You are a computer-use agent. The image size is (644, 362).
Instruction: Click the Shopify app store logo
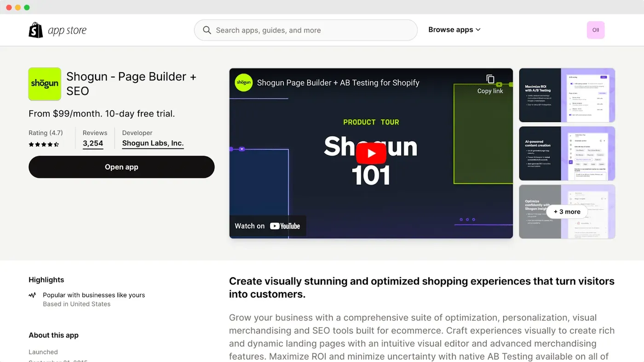point(57,30)
